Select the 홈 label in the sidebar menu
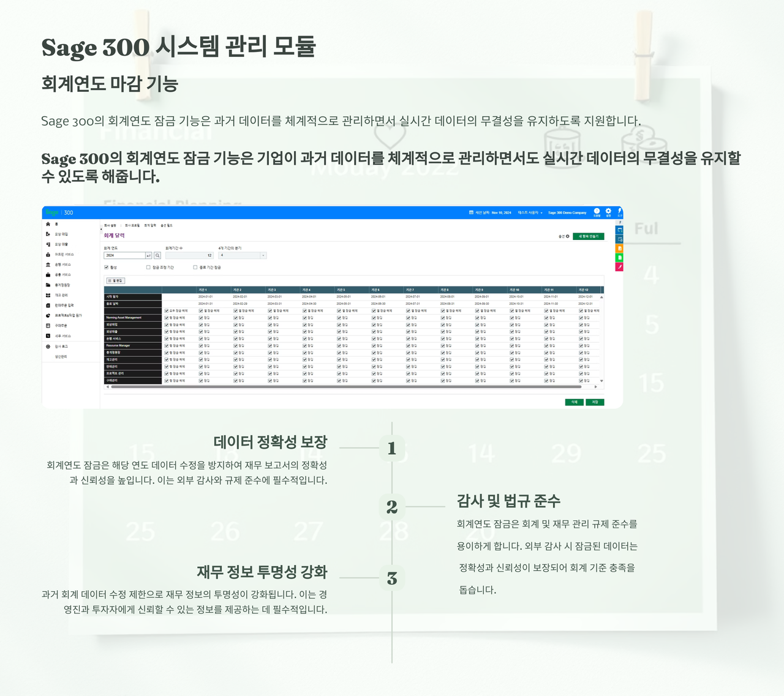The width and height of the screenshot is (784, 696). 57,224
